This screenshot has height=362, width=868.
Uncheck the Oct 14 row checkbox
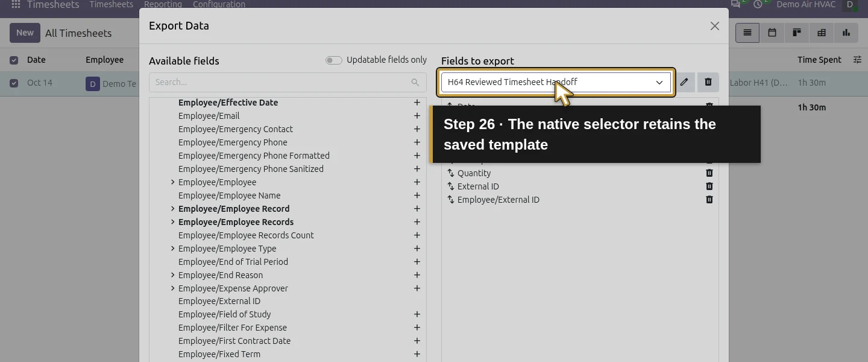[x=14, y=83]
